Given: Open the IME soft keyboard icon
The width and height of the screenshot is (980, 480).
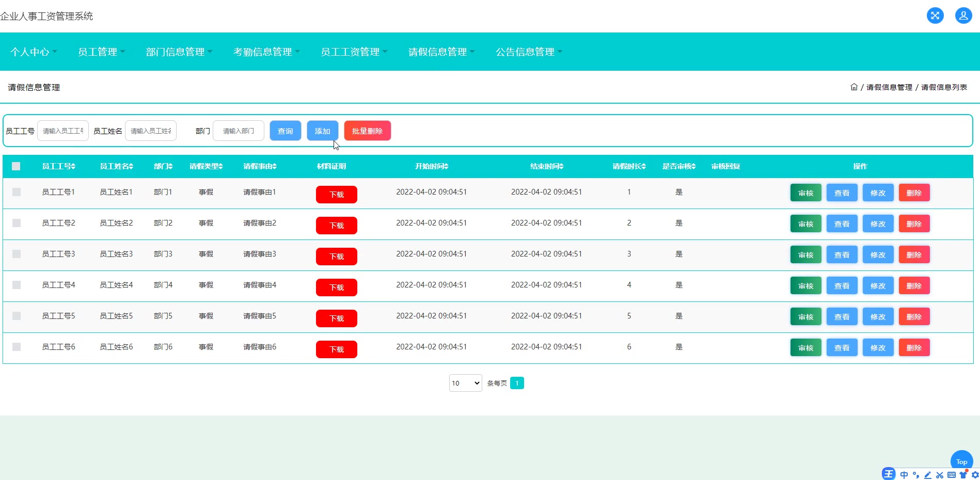Looking at the screenshot, I should tap(951, 475).
